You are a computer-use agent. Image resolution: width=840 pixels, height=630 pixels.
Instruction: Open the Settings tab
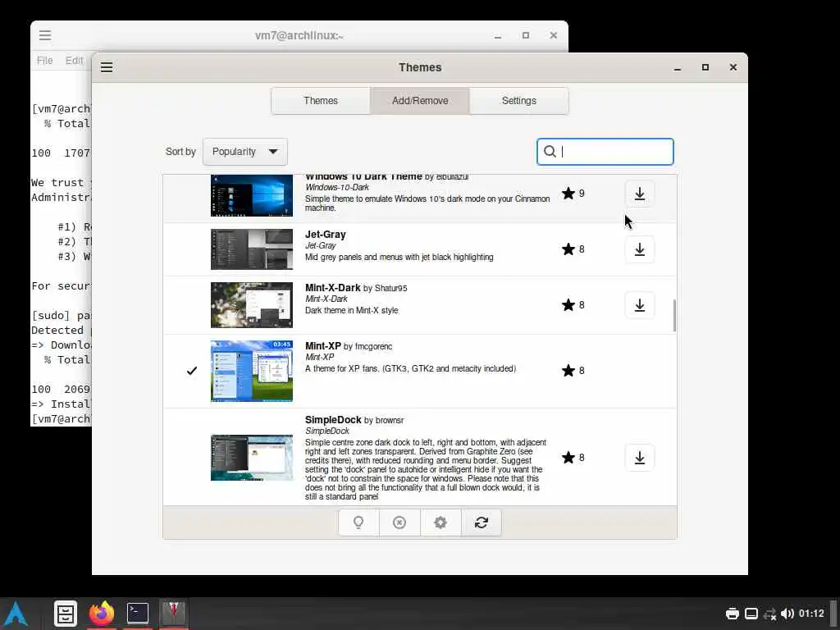tap(518, 101)
